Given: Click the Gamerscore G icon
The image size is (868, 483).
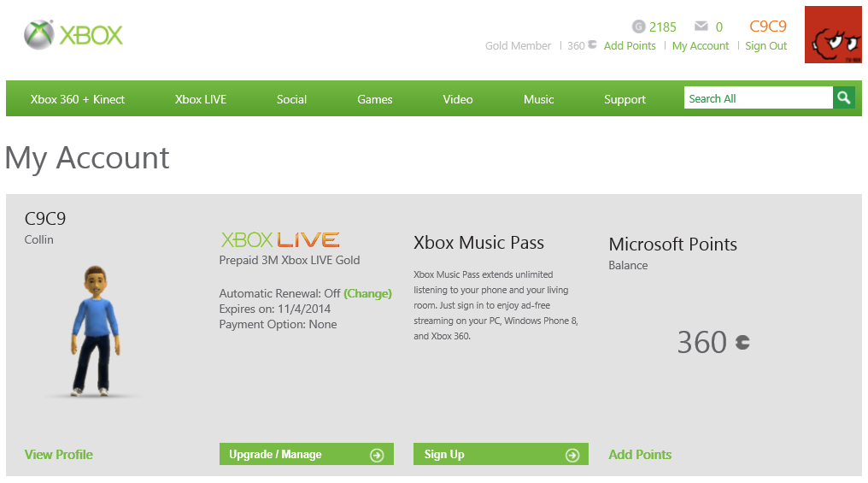Looking at the screenshot, I should (x=639, y=27).
